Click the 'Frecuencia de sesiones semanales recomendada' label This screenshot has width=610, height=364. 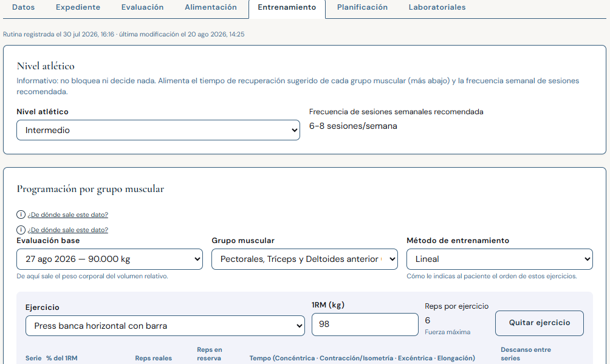[396, 112]
